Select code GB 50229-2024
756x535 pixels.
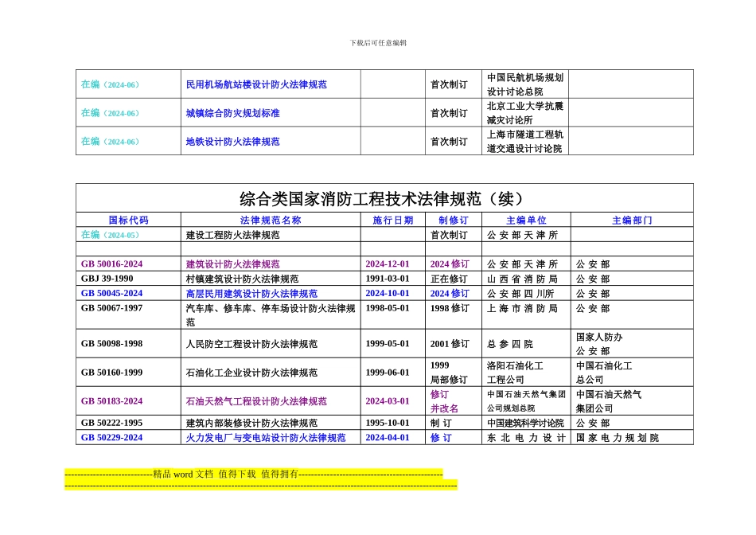coord(112,437)
